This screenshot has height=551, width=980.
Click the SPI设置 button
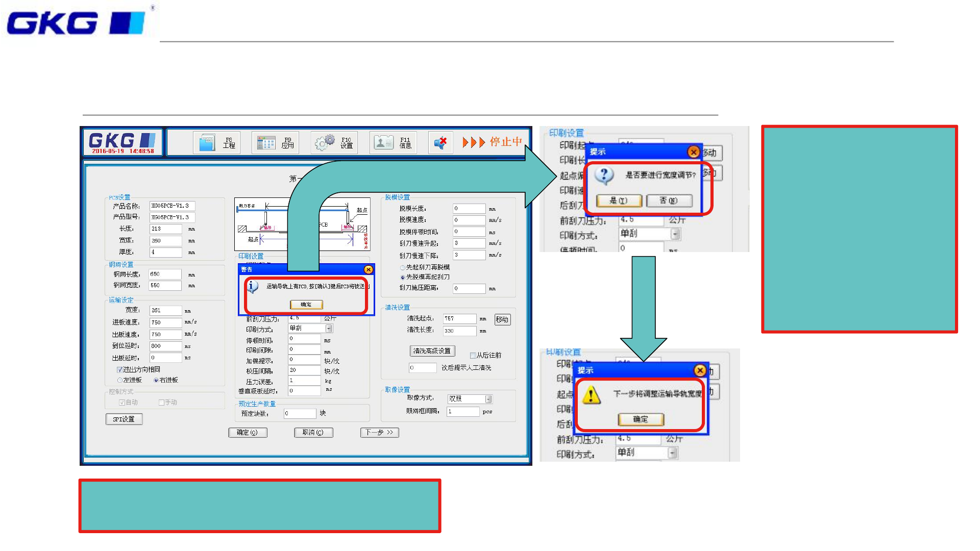click(x=124, y=419)
